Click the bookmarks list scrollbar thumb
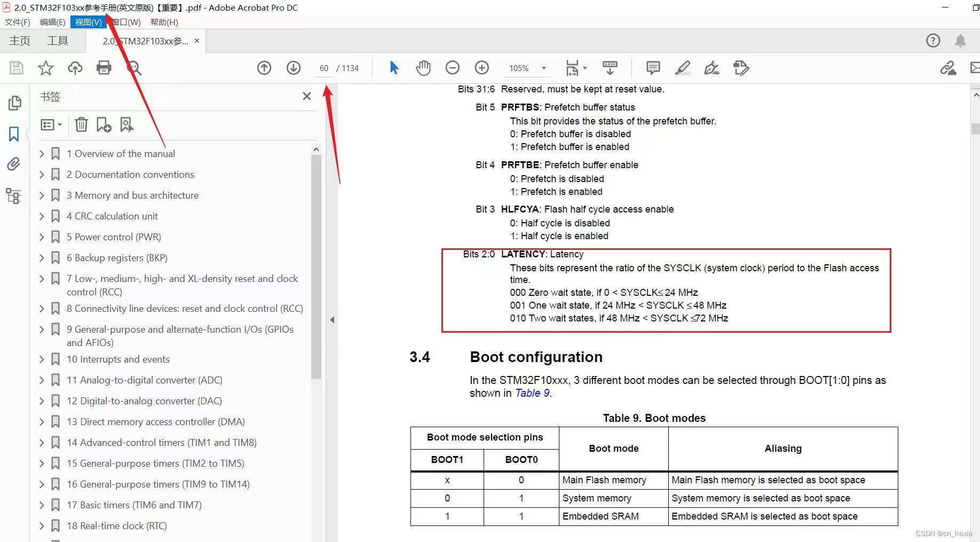The width and height of the screenshot is (980, 542). tap(316, 267)
